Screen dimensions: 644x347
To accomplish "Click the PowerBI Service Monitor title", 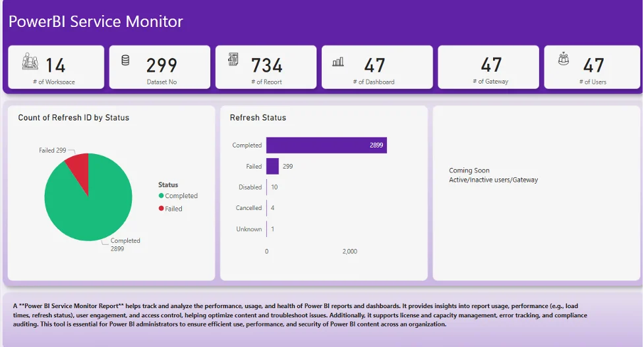I will point(96,22).
